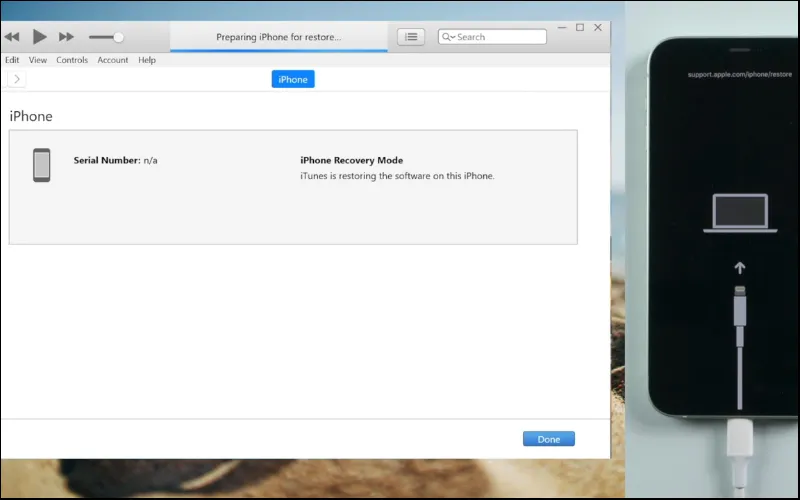Click the restoring software status message
This screenshot has height=500, width=800.
(397, 176)
